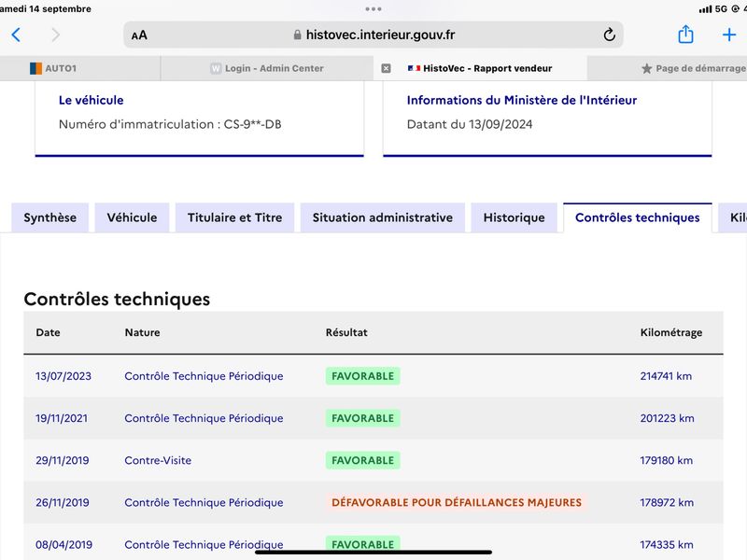The height and width of the screenshot is (560, 747).
Task: Add a new tab with the plus icon
Action: click(729, 35)
